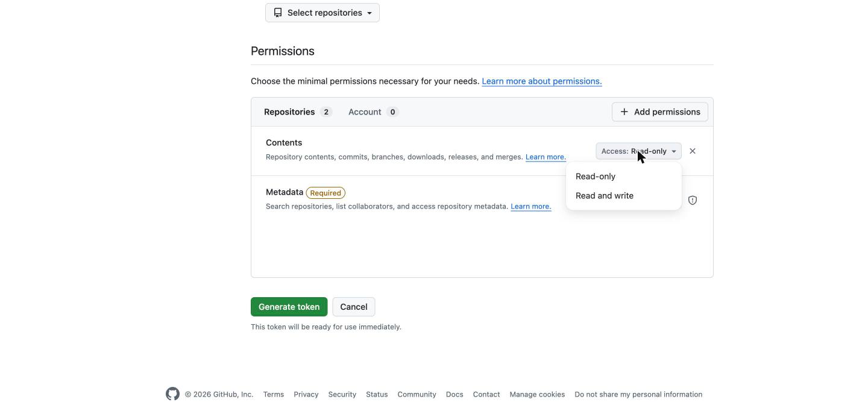Open the Community footer link

tap(417, 394)
